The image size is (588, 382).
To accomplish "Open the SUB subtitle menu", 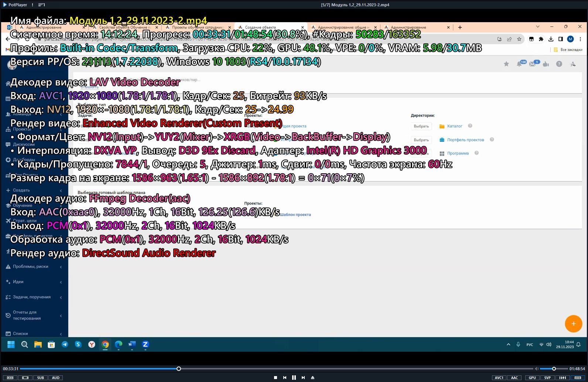I will click(x=40, y=378).
